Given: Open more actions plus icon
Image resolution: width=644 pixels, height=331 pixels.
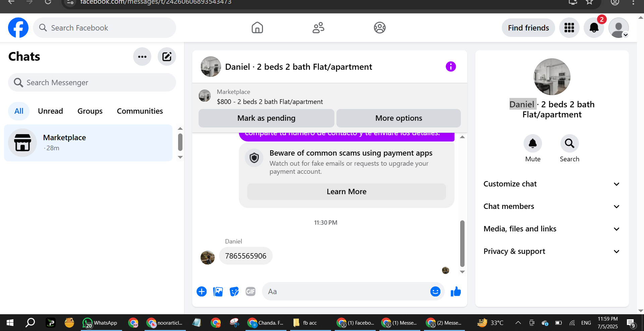Looking at the screenshot, I should (x=202, y=291).
